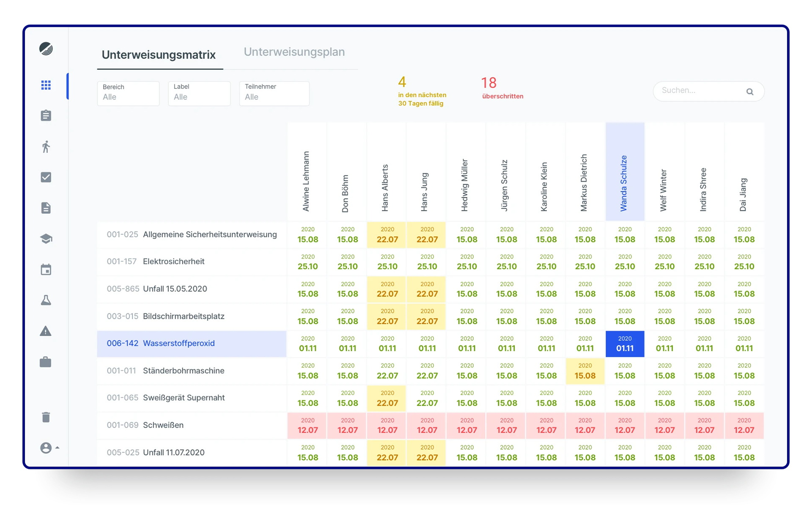Expand the user account menu
The height and width of the screenshot is (508, 812).
pos(49,448)
